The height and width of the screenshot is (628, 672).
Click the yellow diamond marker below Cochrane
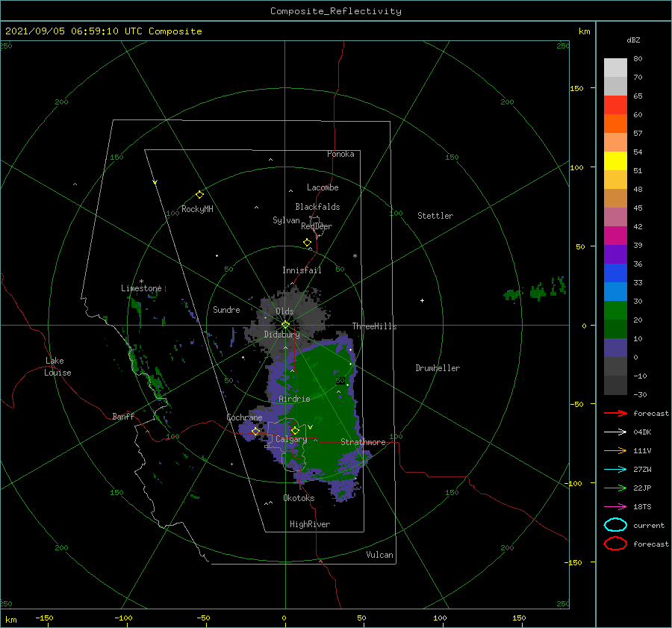tap(255, 432)
